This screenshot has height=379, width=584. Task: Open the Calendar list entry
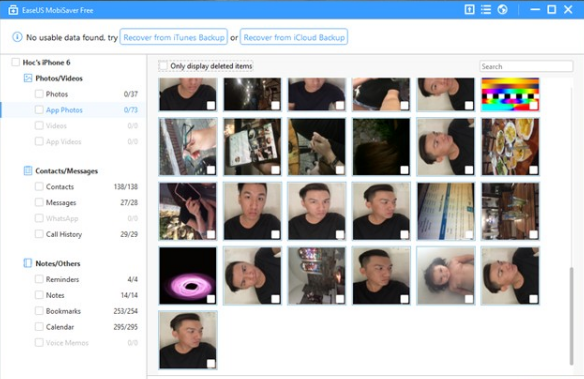click(60, 327)
